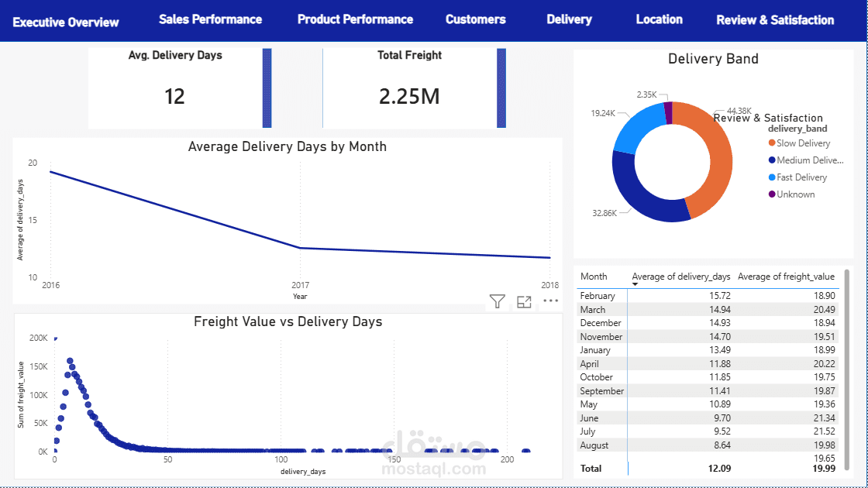Select the Fast Delivery legend dot

[x=772, y=177]
